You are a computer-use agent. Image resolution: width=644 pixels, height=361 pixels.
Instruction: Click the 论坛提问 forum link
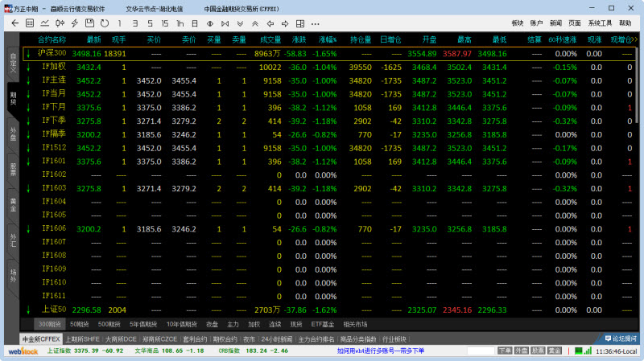pyautogui.click(x=621, y=338)
